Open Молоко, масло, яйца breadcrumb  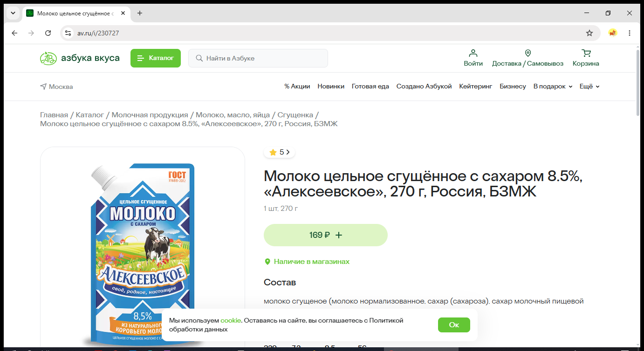click(233, 115)
